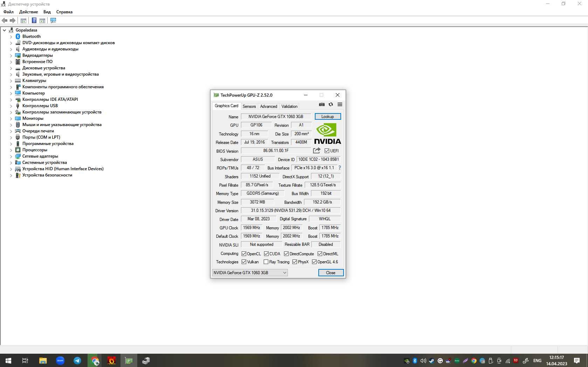This screenshot has width=588, height=367.
Task: Switch to the Advanced tab
Action: [x=269, y=106]
